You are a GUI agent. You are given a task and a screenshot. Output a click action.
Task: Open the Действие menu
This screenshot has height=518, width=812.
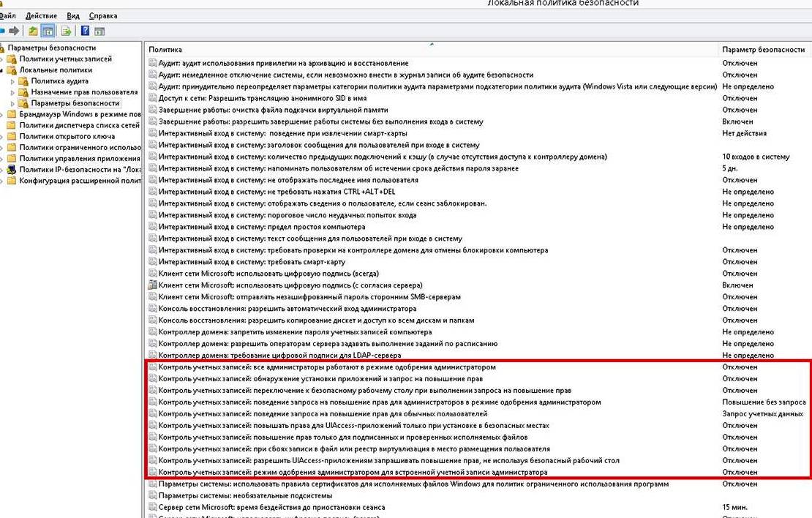41,15
